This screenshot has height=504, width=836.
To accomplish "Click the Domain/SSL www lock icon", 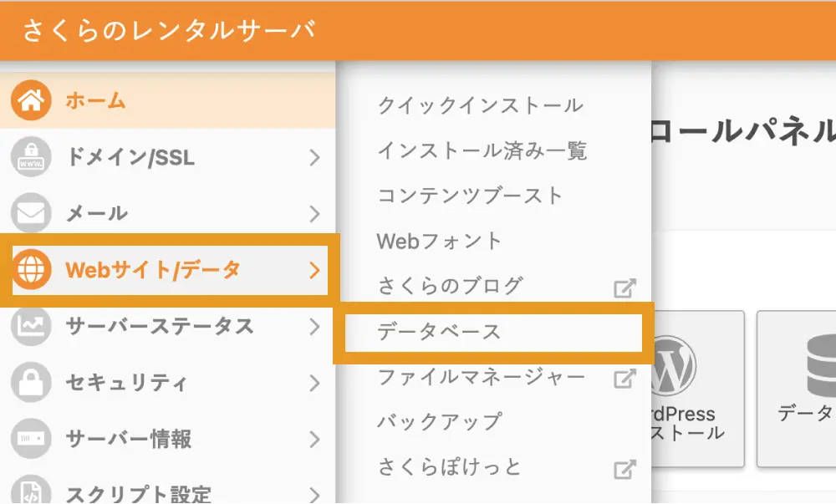I will (x=31, y=157).
